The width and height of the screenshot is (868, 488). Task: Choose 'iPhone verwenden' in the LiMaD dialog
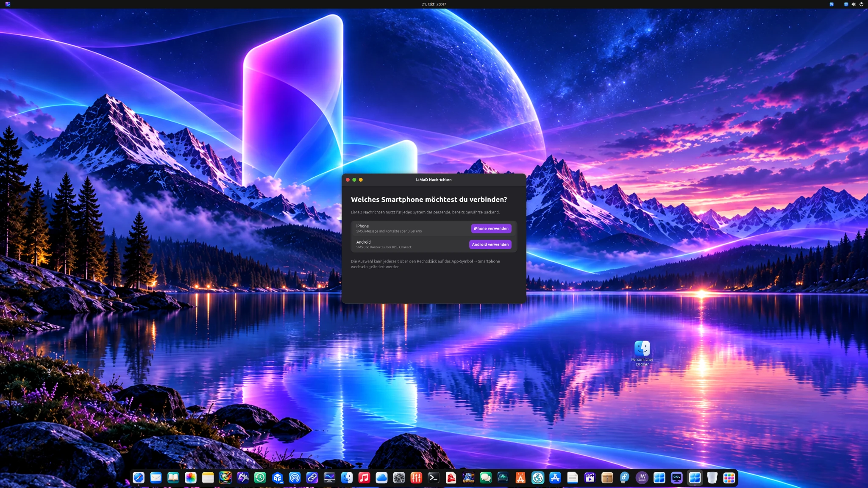coord(491,228)
